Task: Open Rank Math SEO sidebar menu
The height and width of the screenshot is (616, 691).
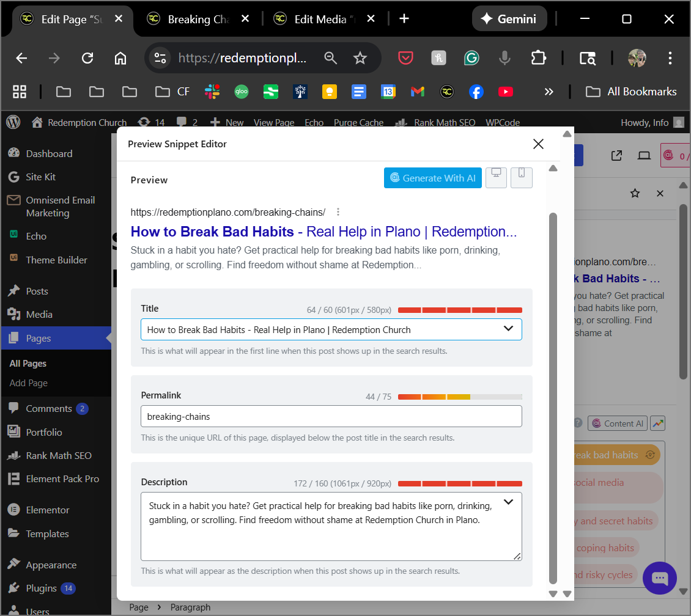Action: [58, 455]
